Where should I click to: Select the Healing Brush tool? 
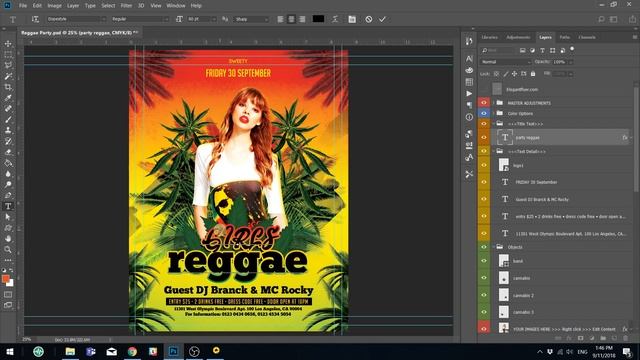[x=8, y=109]
